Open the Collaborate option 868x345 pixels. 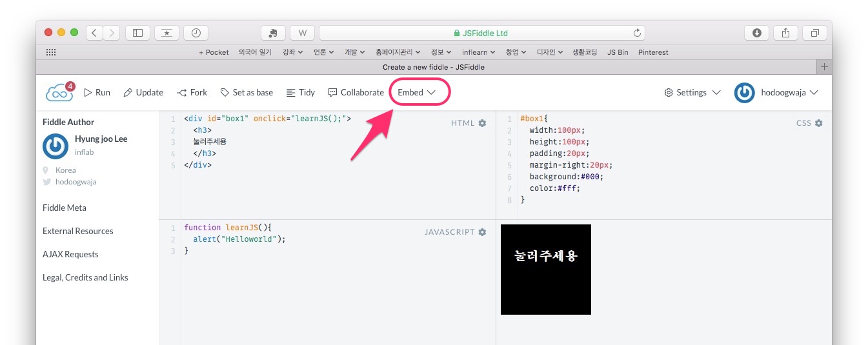pyautogui.click(x=356, y=92)
